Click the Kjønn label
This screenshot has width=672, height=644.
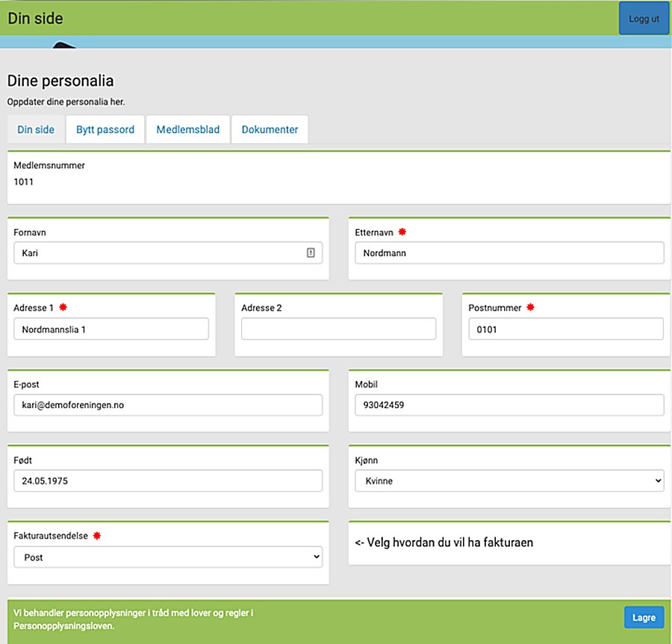coord(367,460)
